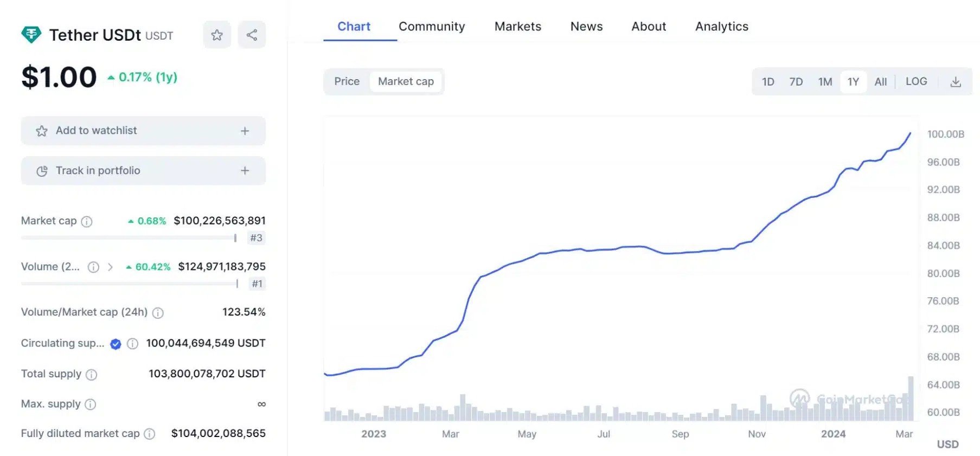Screen dimensions: 980x456
Task: Click the $1.00 price text
Action: click(x=59, y=77)
